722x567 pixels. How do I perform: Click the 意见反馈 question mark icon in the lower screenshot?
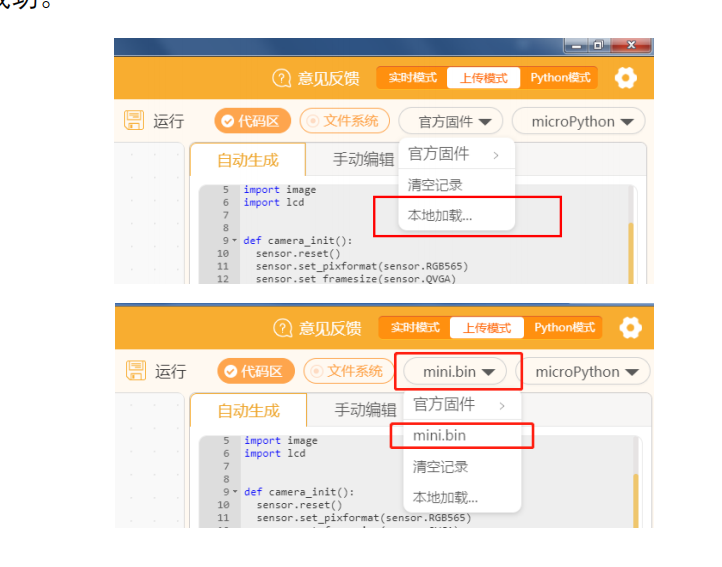tap(283, 328)
